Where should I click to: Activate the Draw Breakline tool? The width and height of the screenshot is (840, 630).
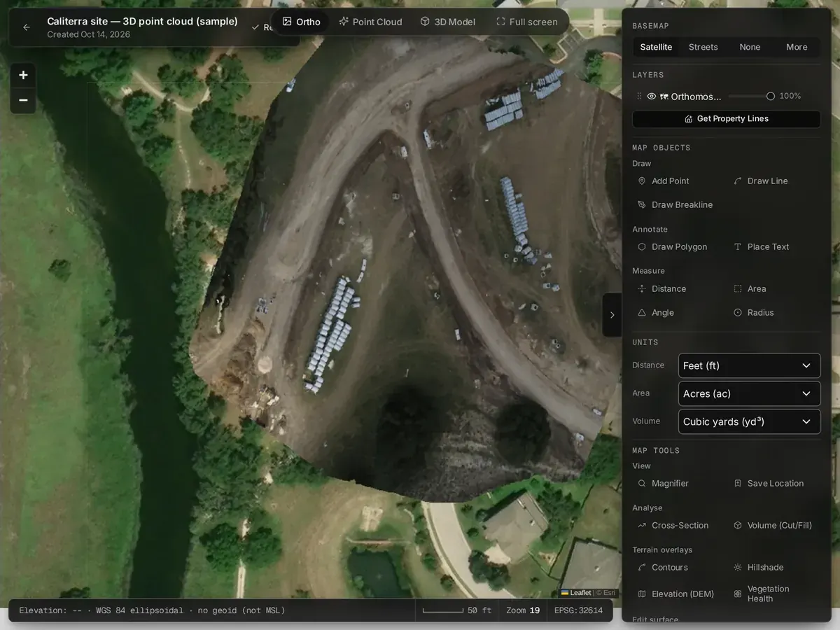(x=675, y=204)
